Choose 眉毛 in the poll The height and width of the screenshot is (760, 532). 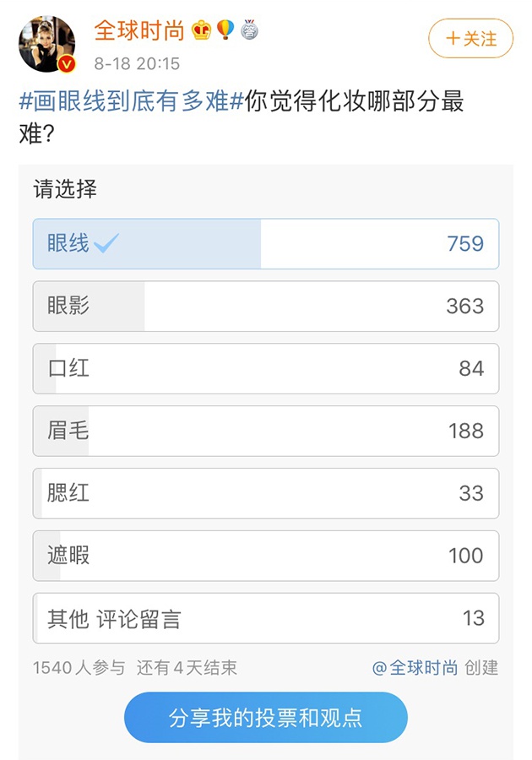point(265,431)
